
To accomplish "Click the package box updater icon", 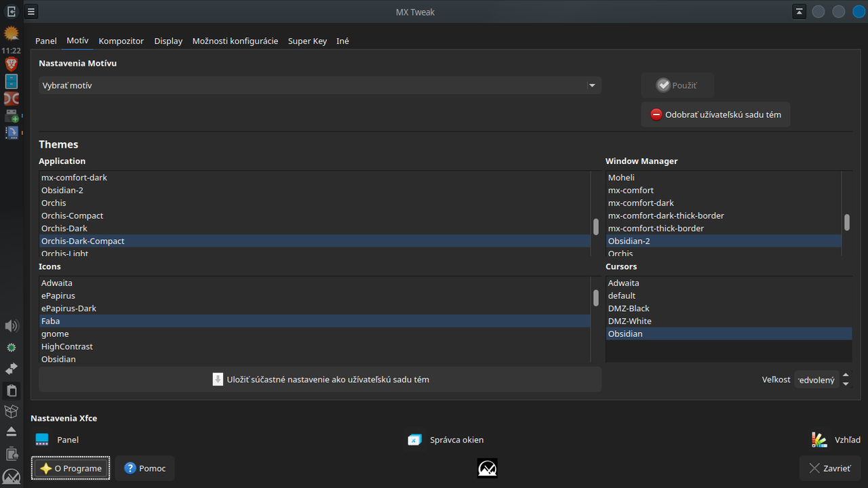I will (x=11, y=411).
